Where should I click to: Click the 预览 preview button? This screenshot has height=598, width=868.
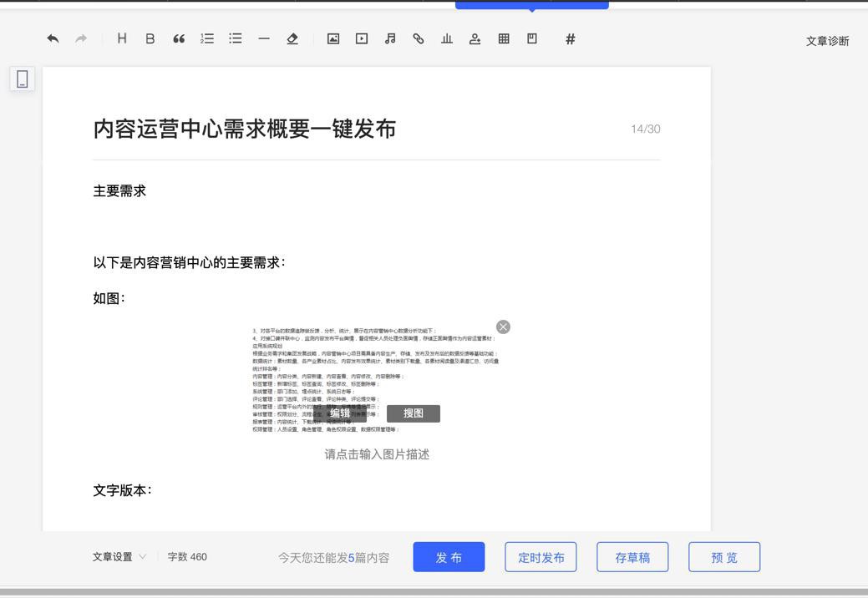point(724,557)
